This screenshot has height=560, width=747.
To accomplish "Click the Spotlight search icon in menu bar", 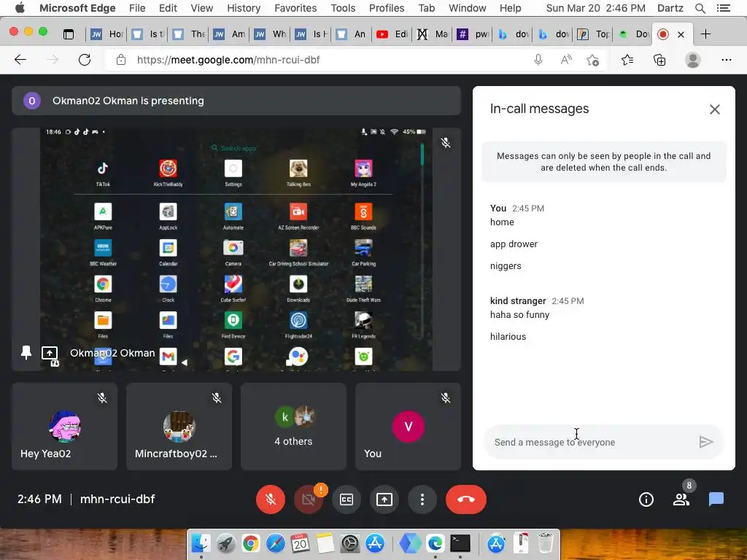I will [700, 8].
